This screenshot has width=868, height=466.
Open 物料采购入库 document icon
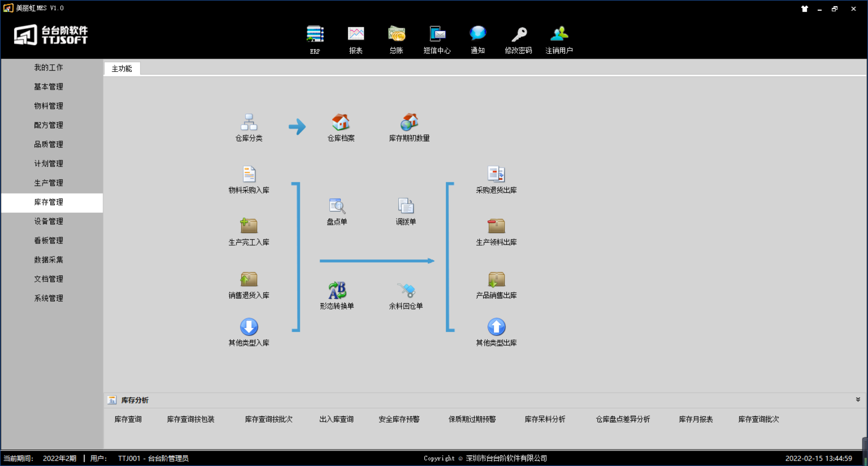pyautogui.click(x=249, y=175)
